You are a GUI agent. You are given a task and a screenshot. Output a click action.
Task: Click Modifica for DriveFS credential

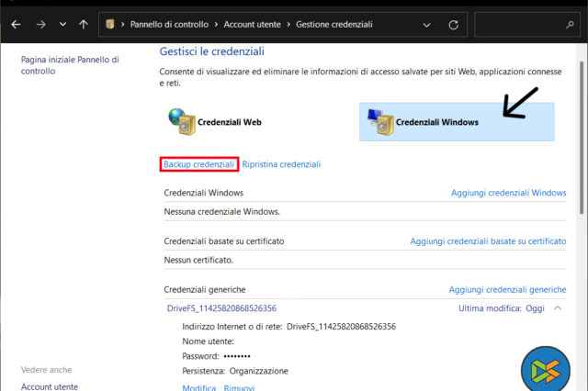click(198, 387)
